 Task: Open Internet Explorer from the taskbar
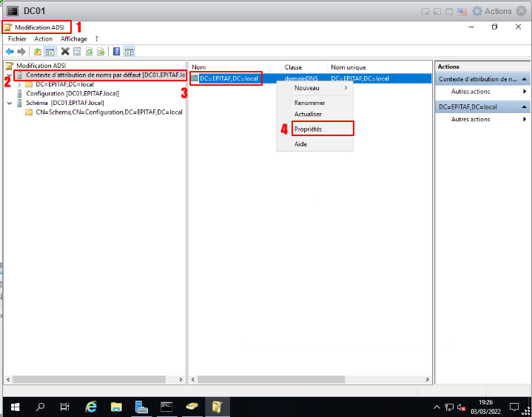click(91, 407)
